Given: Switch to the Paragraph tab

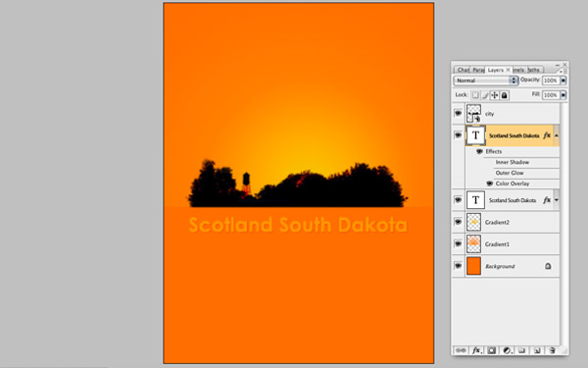Looking at the screenshot, I should 478,70.
